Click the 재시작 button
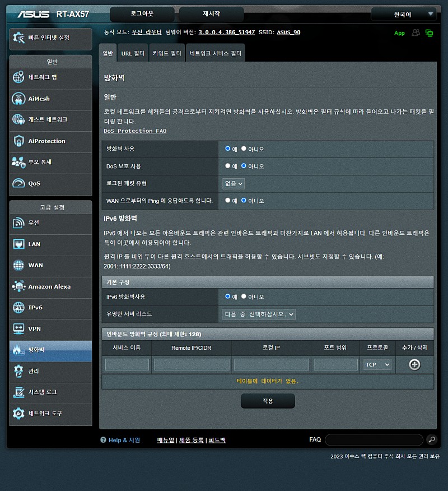 tap(212, 14)
